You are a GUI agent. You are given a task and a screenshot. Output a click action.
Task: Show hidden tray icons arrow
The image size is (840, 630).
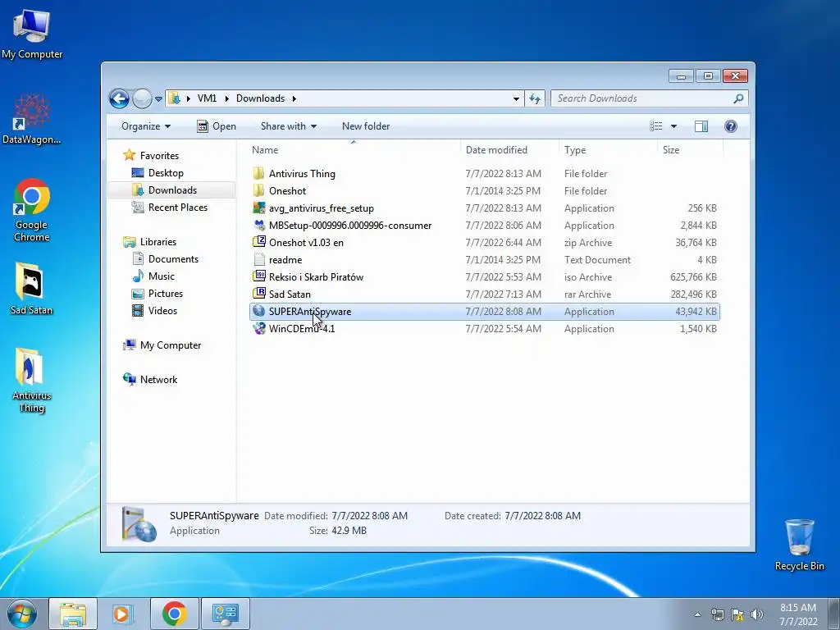[x=697, y=614]
